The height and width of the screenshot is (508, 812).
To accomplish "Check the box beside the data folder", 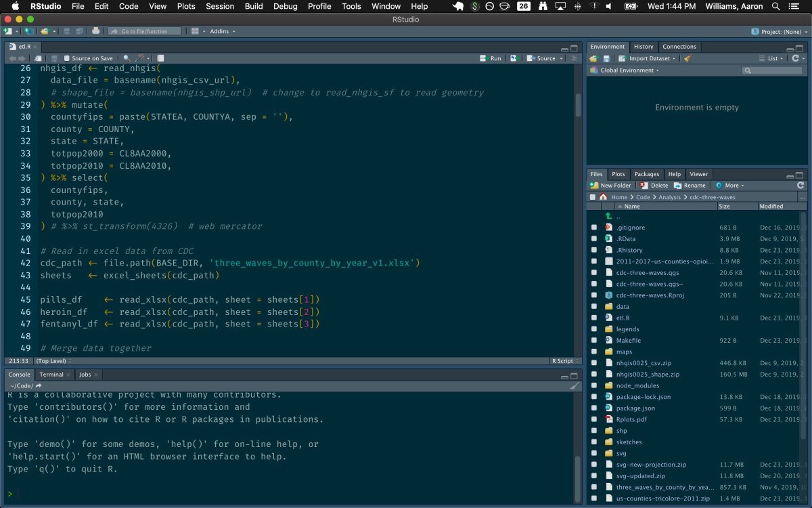I will coord(593,307).
